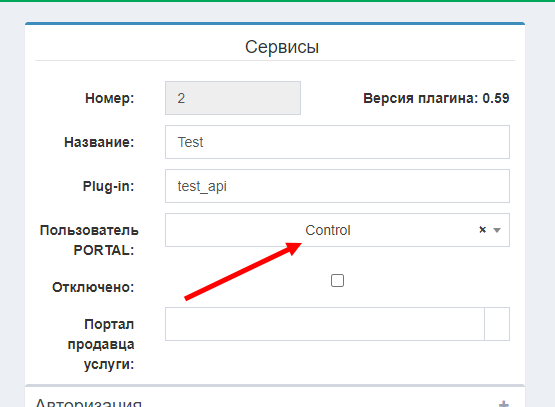Select the Номер field showing 2
The width and height of the screenshot is (555, 407).
click(x=233, y=98)
